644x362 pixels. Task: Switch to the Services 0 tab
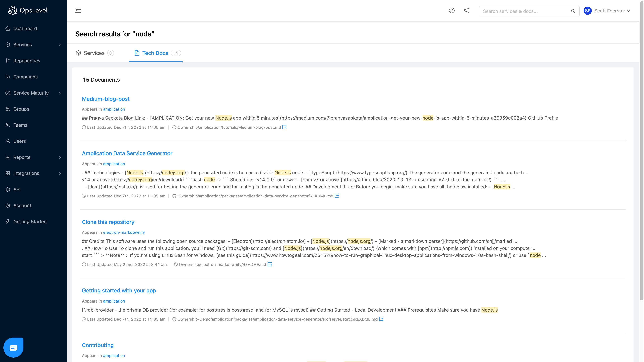pos(94,53)
